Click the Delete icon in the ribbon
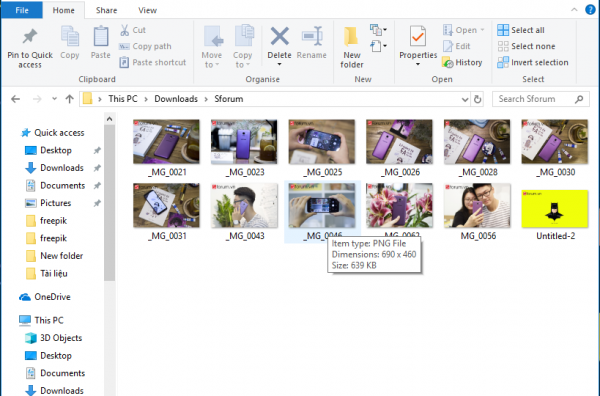 tap(279, 36)
